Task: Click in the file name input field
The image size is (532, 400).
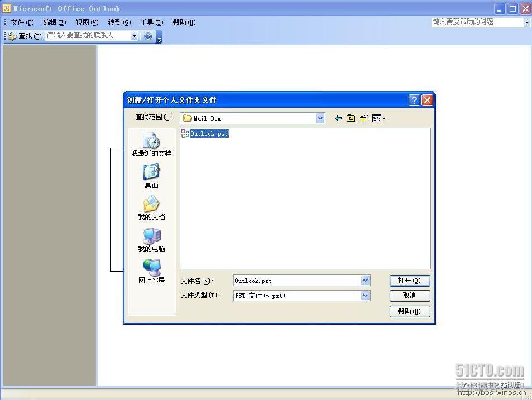Action: 297,281
